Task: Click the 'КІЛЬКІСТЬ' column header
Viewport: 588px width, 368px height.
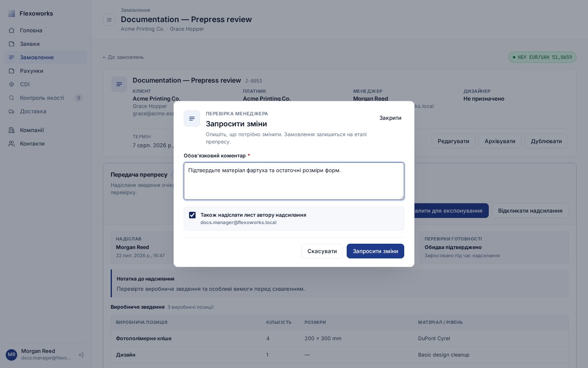Action: pos(279,322)
